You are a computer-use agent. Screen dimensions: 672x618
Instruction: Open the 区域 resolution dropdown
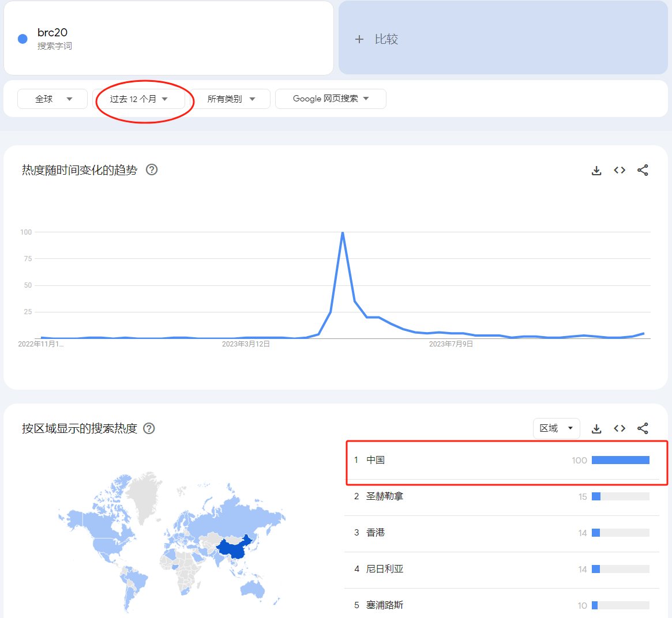point(556,428)
